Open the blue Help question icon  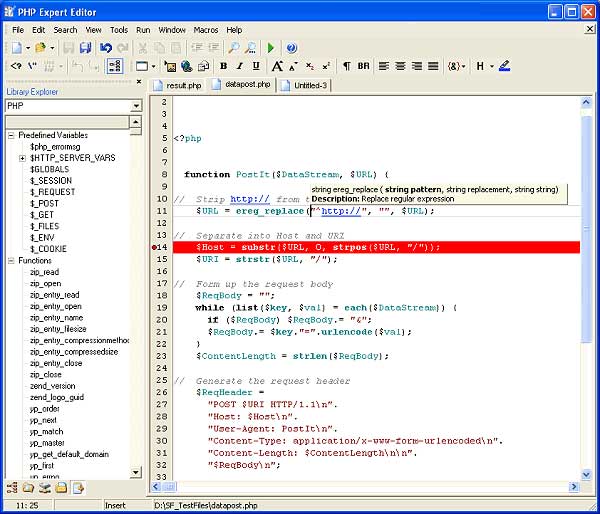click(x=292, y=48)
